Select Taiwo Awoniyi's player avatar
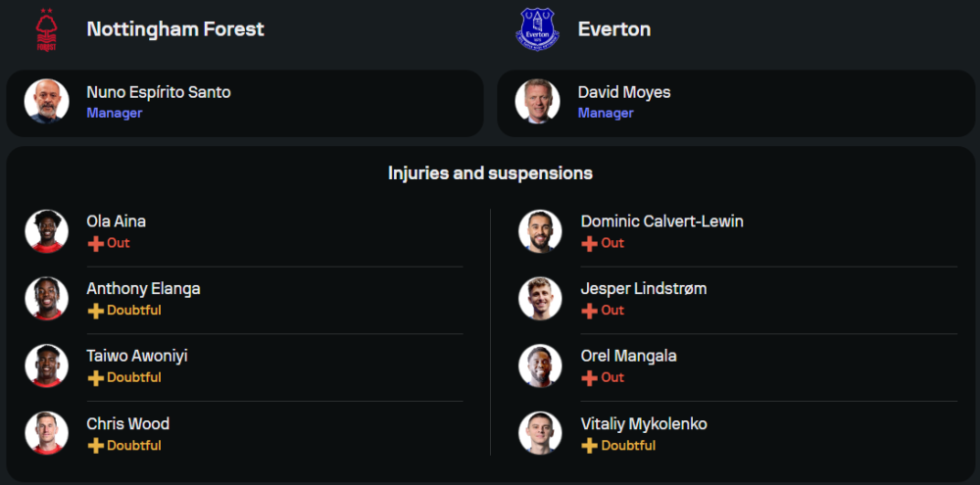The height and width of the screenshot is (485, 980). 47,365
